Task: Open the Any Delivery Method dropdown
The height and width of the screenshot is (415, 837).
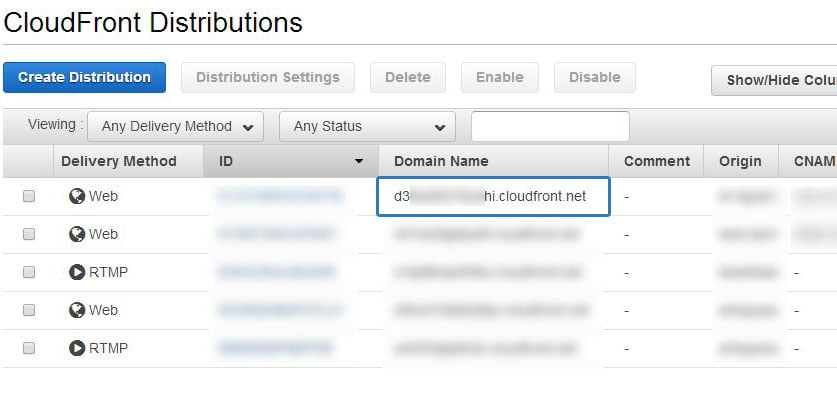Action: [x=176, y=127]
